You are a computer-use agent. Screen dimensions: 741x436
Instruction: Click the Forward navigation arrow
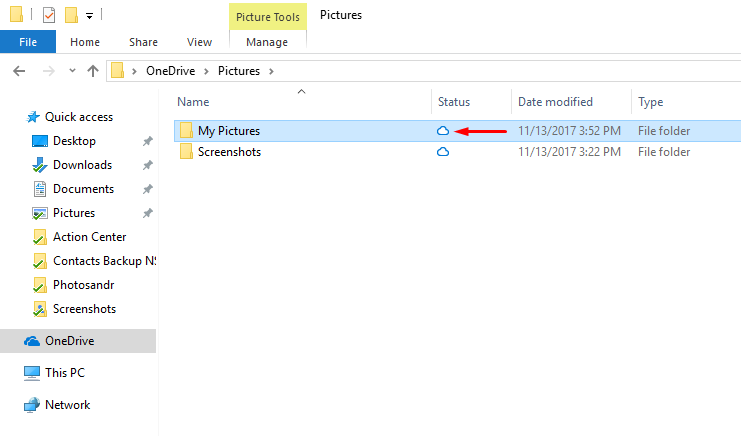[48, 71]
